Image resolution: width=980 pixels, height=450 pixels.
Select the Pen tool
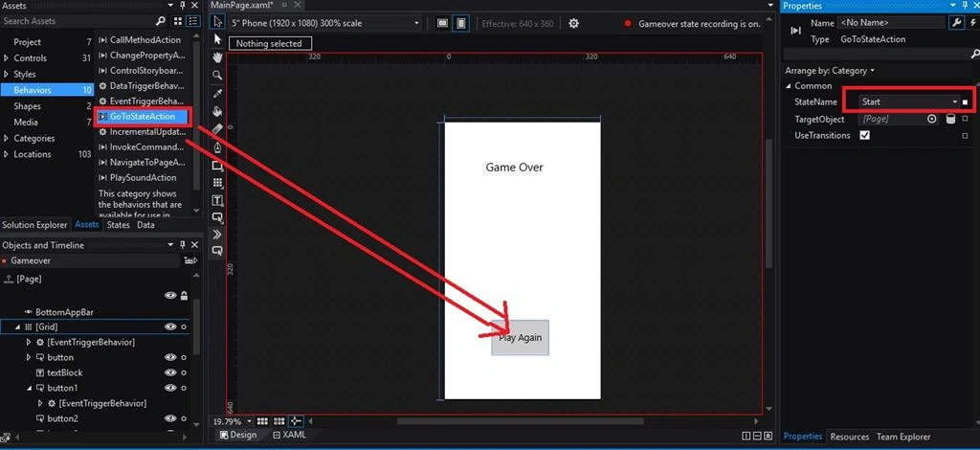point(217,147)
